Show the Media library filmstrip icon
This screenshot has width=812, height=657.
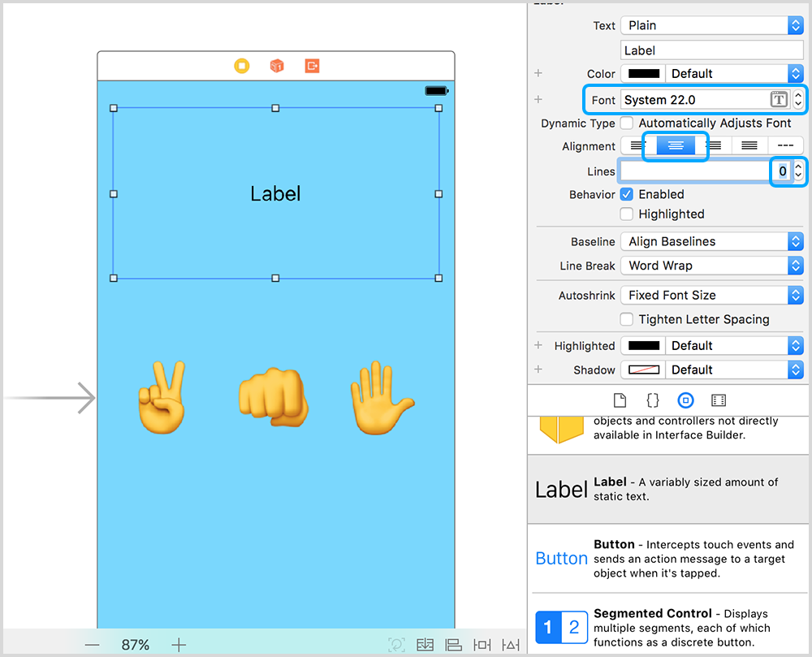click(718, 400)
